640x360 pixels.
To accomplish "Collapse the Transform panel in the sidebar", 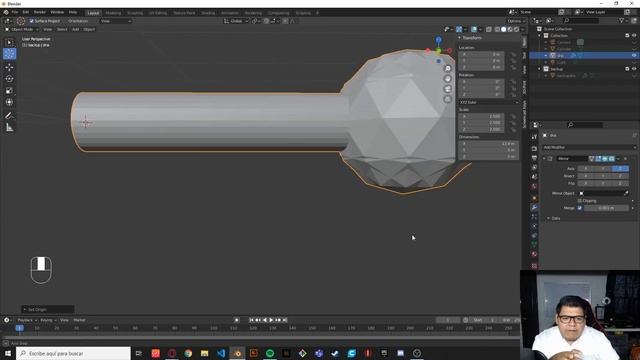I will coord(460,38).
